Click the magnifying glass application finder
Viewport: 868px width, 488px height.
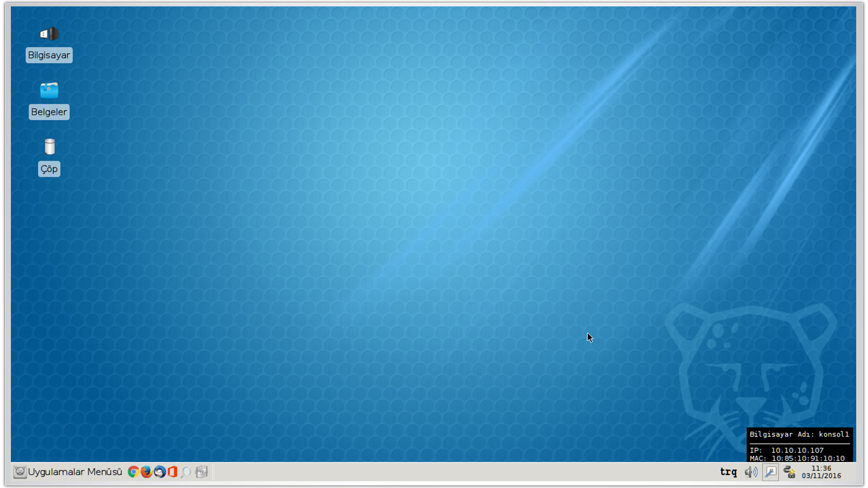coord(186,472)
